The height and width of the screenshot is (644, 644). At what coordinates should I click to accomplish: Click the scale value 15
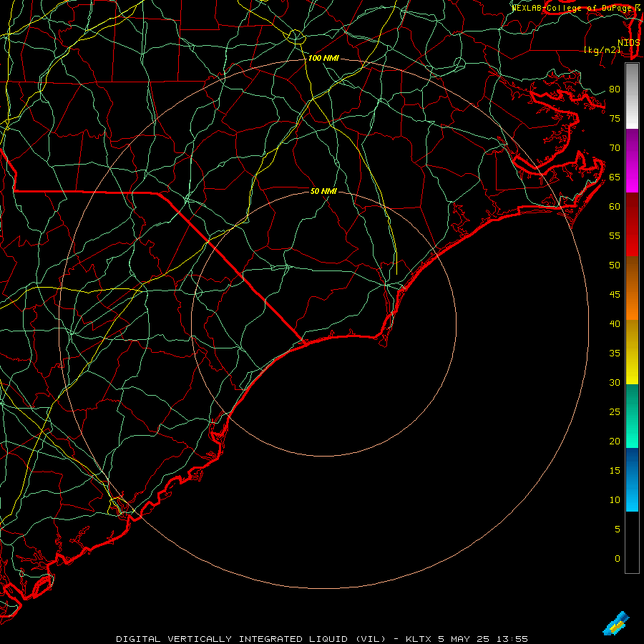(x=615, y=471)
